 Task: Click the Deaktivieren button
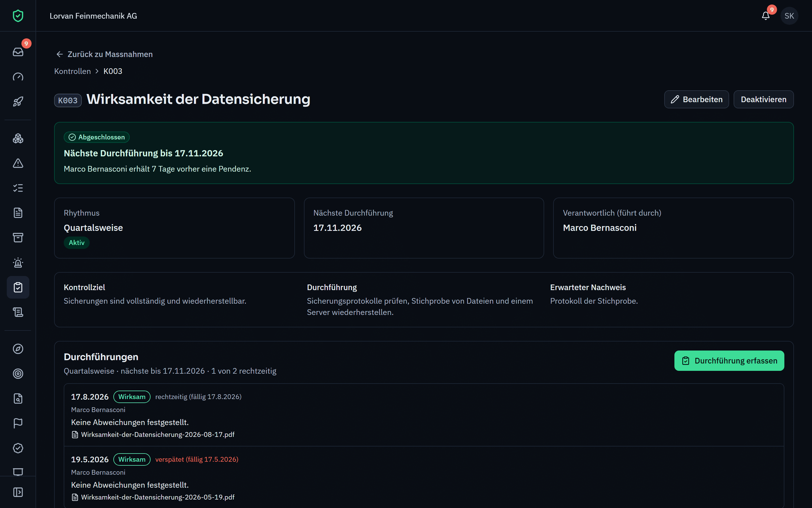(763, 99)
